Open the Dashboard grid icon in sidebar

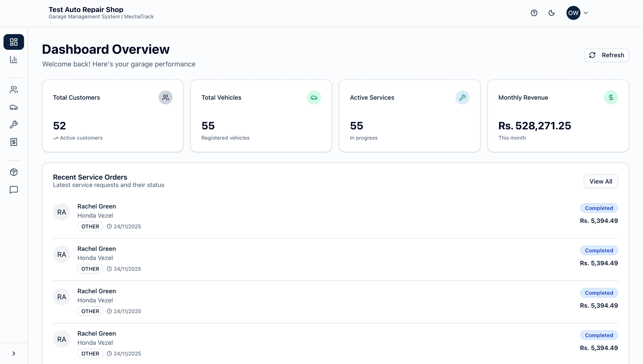[x=13, y=42]
